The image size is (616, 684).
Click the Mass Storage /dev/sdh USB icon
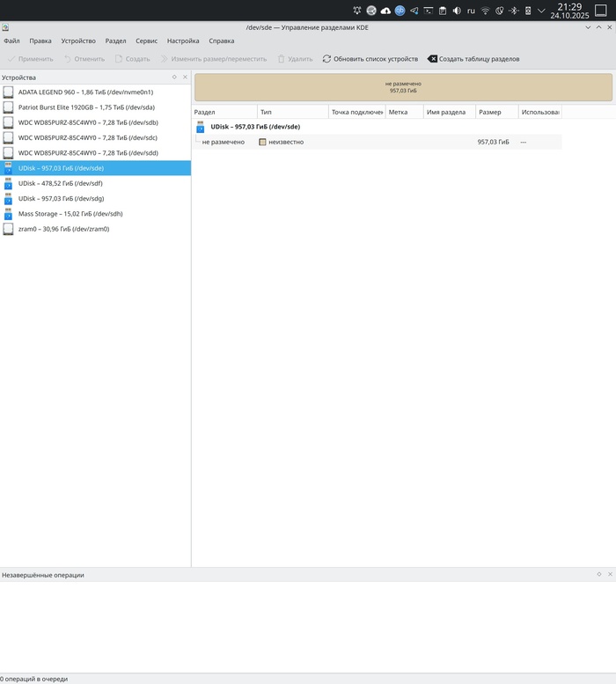[9, 213]
